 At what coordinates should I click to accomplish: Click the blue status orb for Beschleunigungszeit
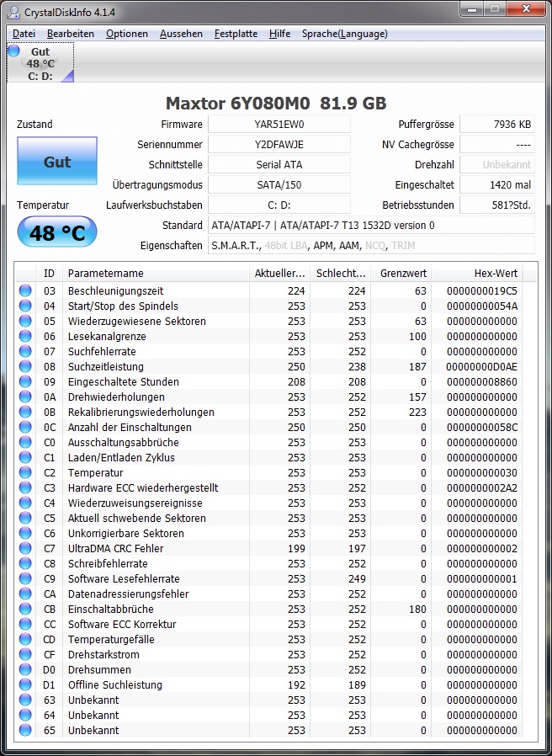(x=25, y=290)
